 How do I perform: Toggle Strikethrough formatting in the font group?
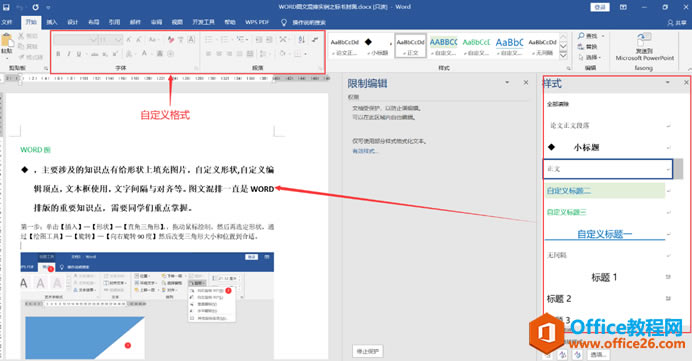[x=94, y=54]
